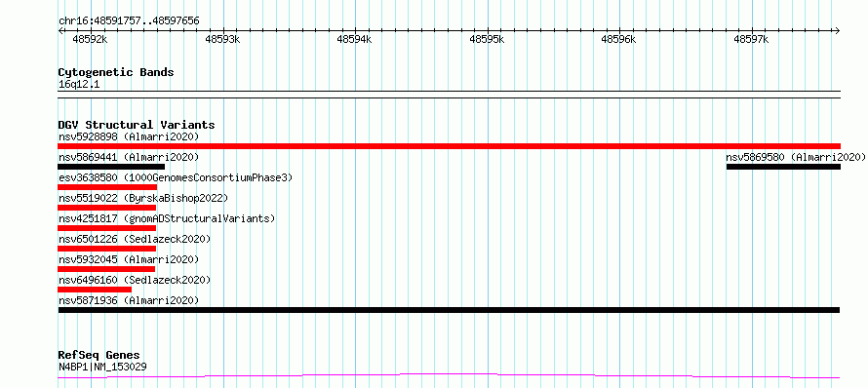Click the red bar for nsv6501226

(107, 249)
